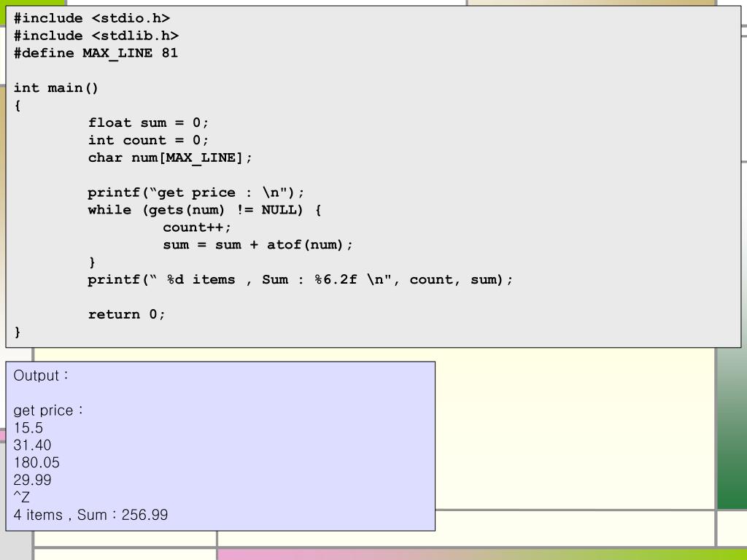The width and height of the screenshot is (747, 560).
Task: Click the 'return 0;' statement
Action: coord(126,314)
